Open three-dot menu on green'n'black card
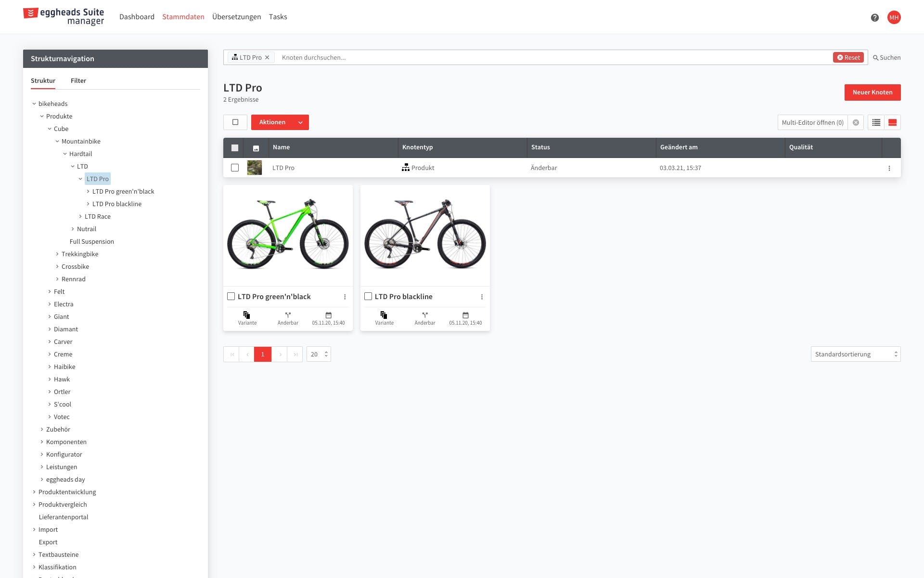 tap(345, 297)
